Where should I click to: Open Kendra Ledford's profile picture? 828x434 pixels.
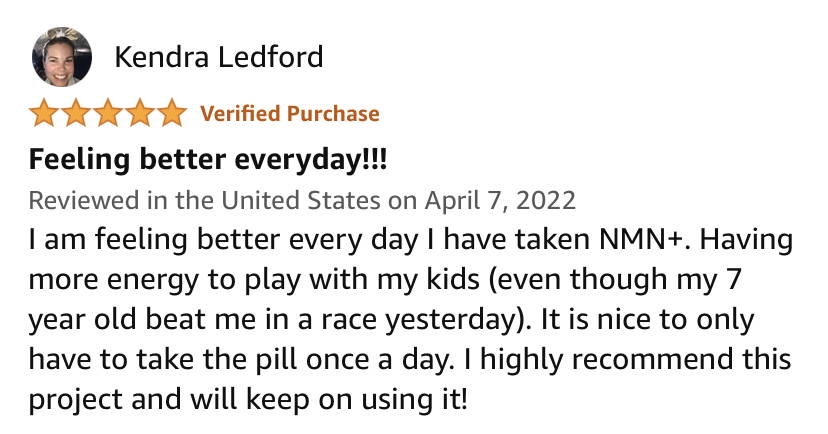62,56
